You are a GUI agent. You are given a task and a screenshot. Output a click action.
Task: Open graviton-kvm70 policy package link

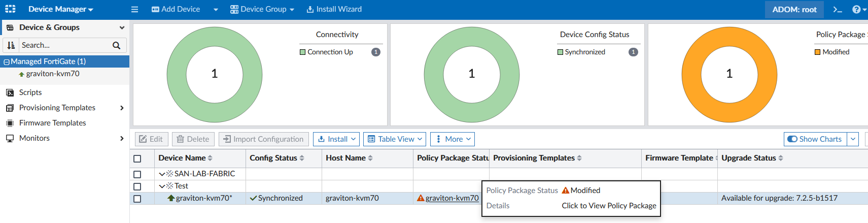click(452, 198)
